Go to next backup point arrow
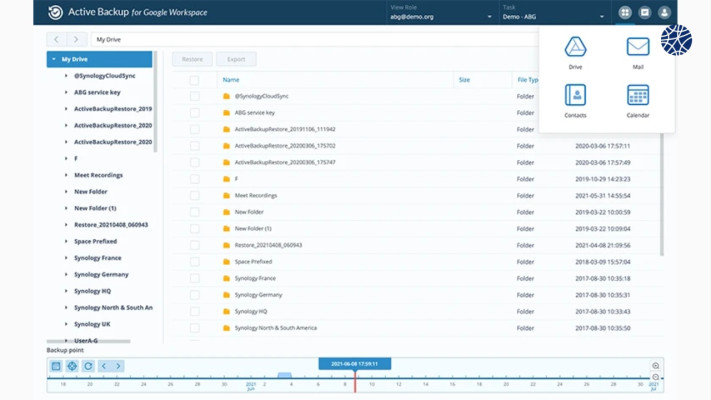 pos(118,366)
